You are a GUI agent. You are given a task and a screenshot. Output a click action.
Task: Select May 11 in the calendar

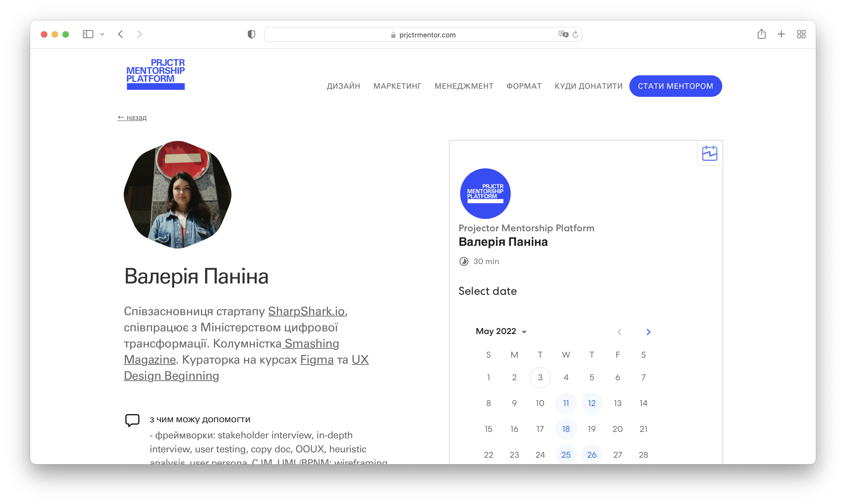566,403
